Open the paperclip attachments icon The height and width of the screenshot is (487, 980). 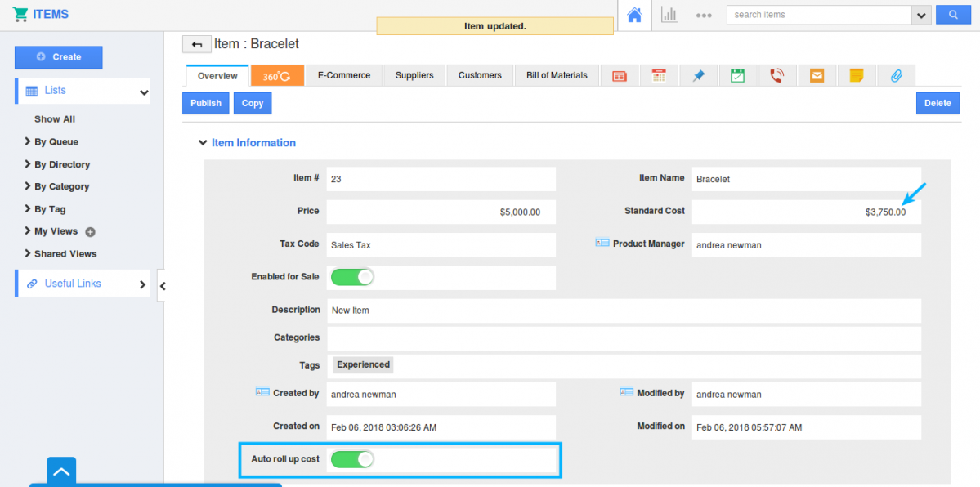(896, 75)
